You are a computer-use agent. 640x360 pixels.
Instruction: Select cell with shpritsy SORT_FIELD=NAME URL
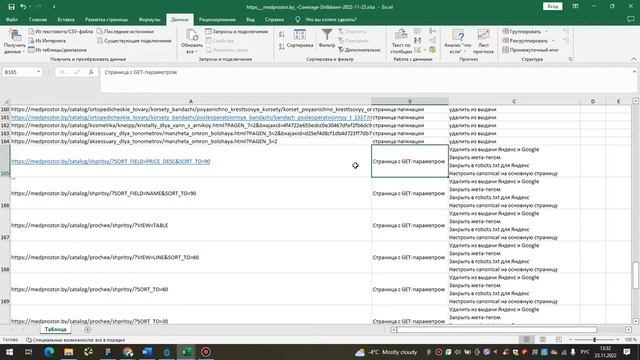point(191,193)
